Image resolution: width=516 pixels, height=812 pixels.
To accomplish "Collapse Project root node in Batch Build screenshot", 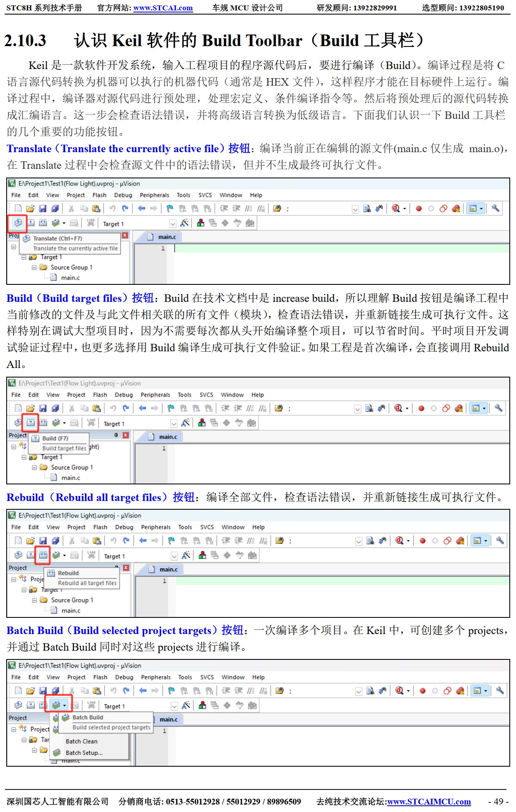I will click(x=14, y=729).
